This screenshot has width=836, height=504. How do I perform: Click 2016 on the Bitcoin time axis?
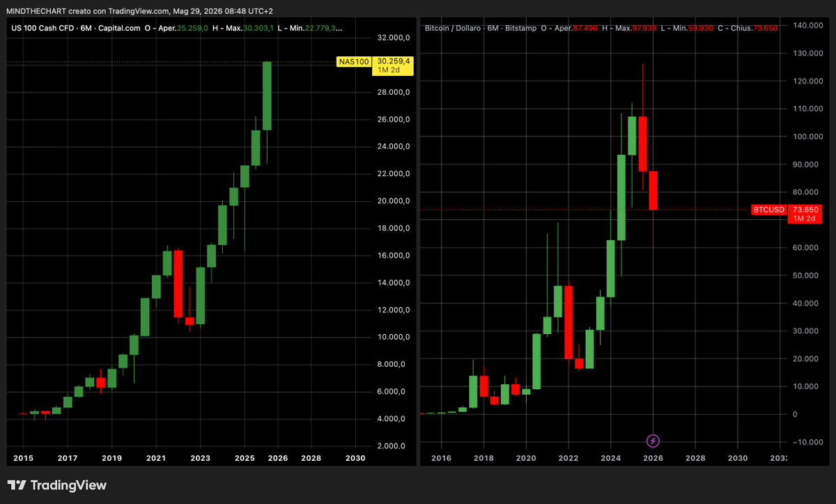pyautogui.click(x=442, y=459)
